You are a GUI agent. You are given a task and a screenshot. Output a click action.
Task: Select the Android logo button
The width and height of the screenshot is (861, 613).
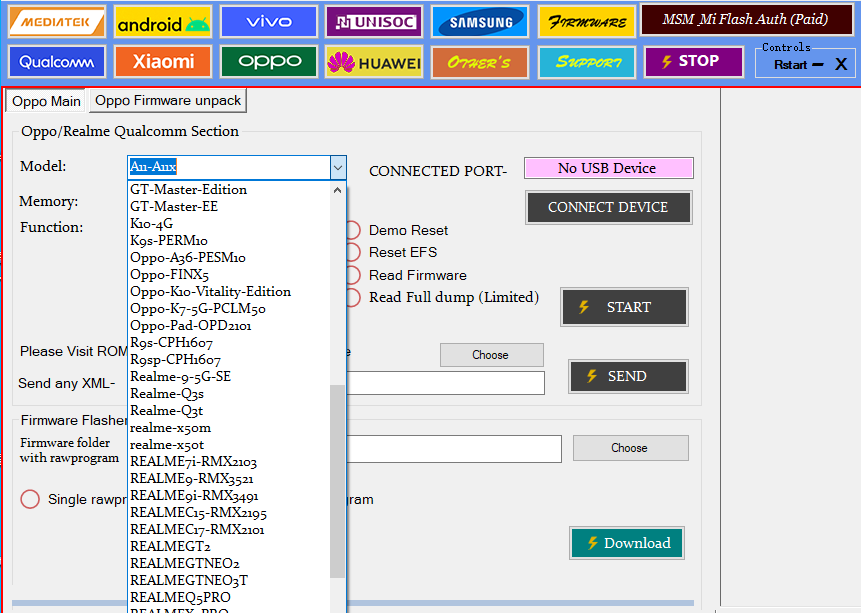pyautogui.click(x=162, y=22)
